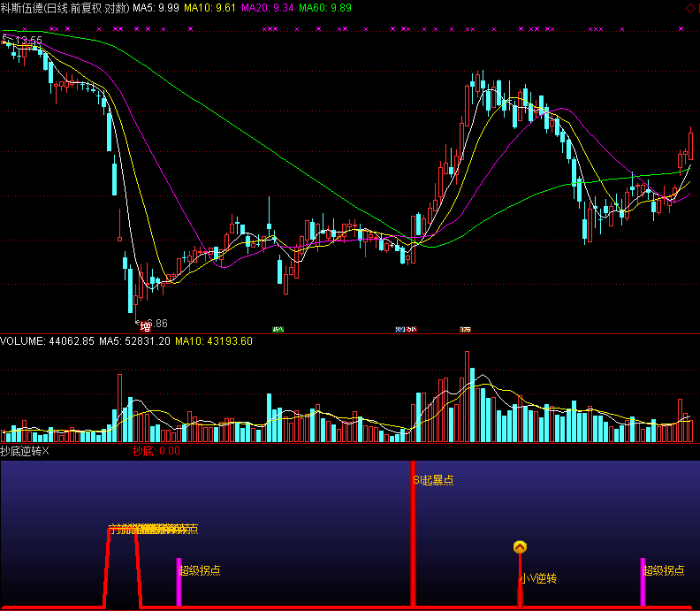The width and height of the screenshot is (700, 611).
Task: Click the red diamond icon at top right
Action: (690, 8)
